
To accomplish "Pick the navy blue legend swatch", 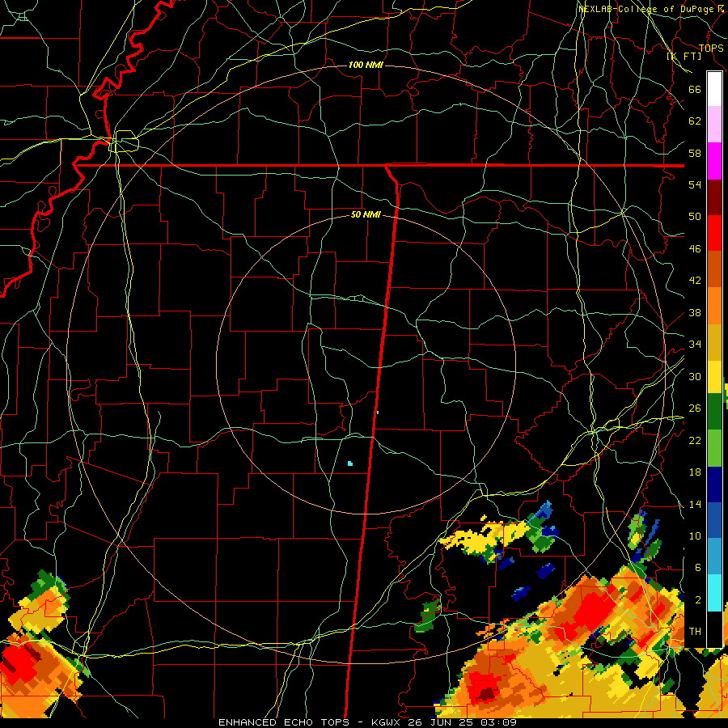I will (714, 485).
